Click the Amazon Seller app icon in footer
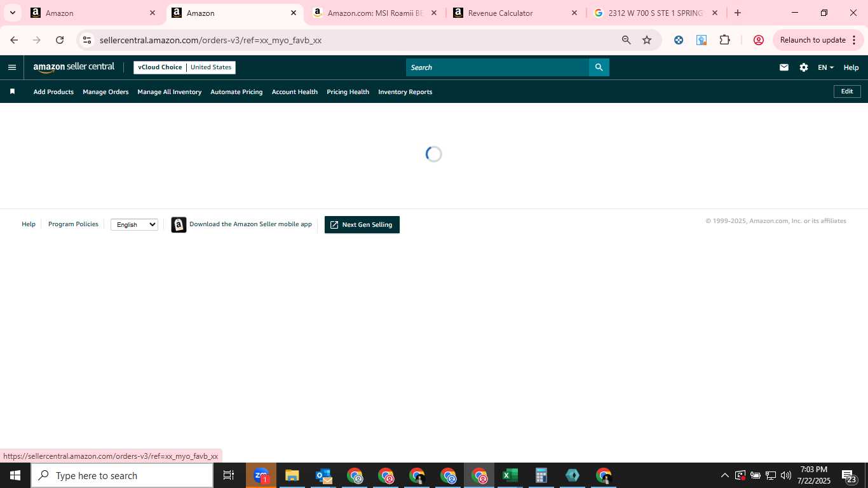This screenshot has width=868, height=488. pyautogui.click(x=179, y=225)
